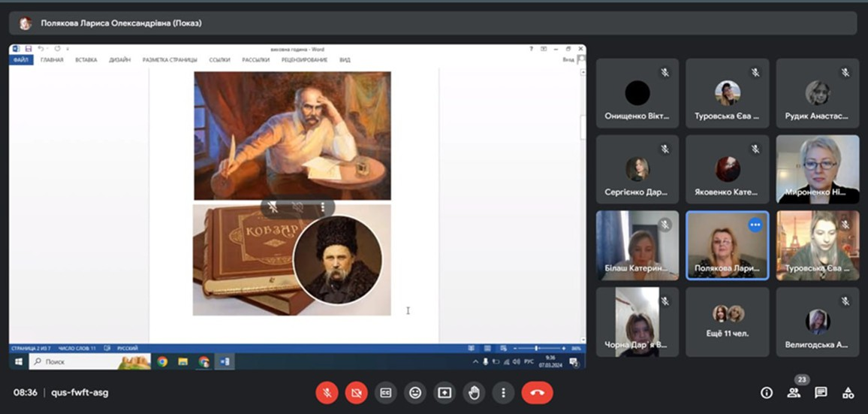Unmute the microphone in Meet's bottom bar
Image resolution: width=868 pixels, height=414 pixels.
coord(327,393)
